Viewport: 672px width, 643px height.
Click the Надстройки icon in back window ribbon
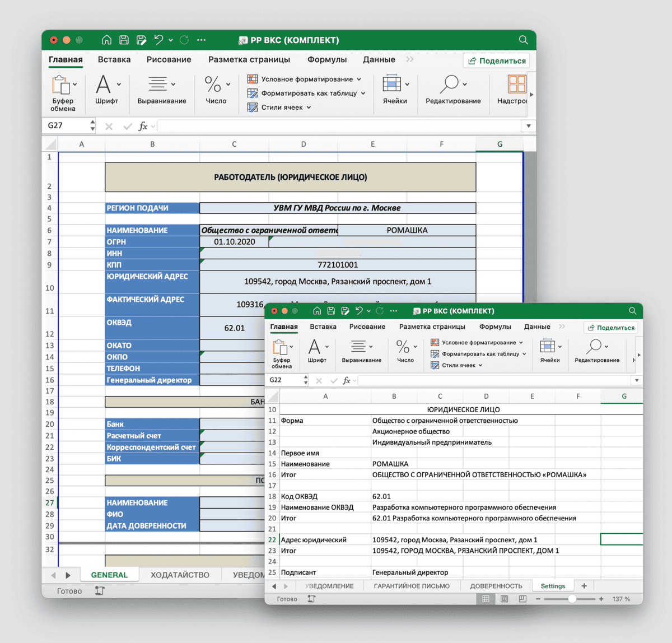coord(516,90)
